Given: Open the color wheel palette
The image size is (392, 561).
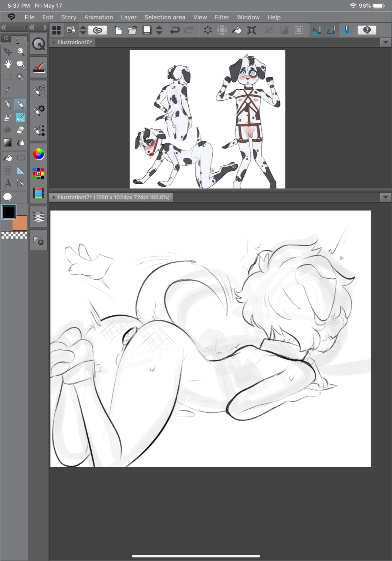Looking at the screenshot, I should [38, 154].
